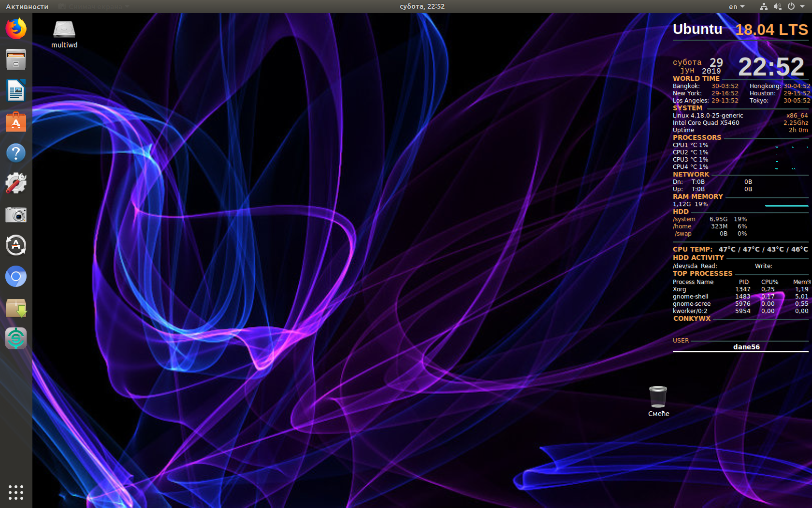The image size is (812, 508).
Task: Click the /dev/sda Read label
Action: click(695, 266)
